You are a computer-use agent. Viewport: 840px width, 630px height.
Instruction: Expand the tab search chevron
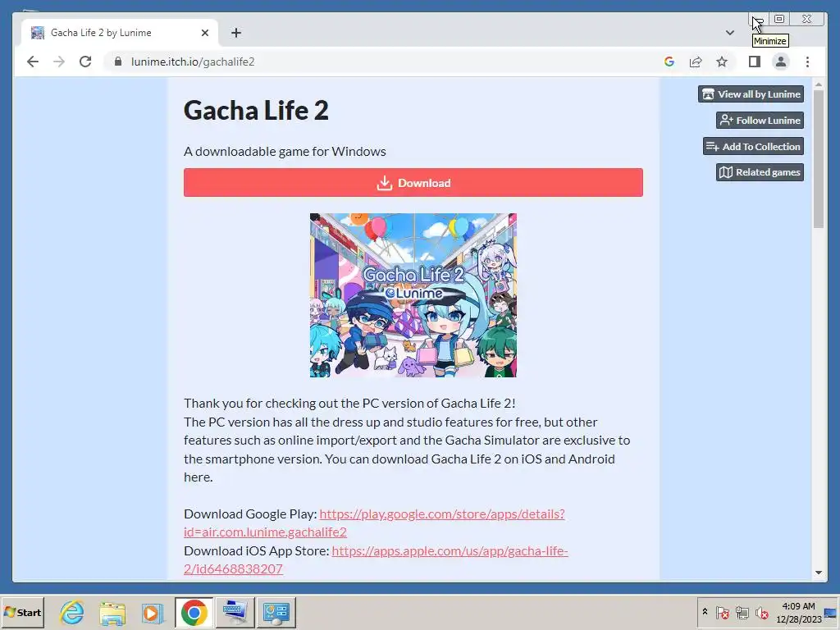point(729,33)
